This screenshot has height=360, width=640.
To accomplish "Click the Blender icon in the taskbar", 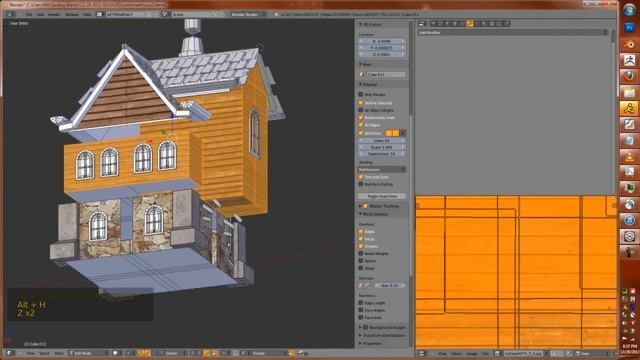I will pyautogui.click(x=629, y=44).
